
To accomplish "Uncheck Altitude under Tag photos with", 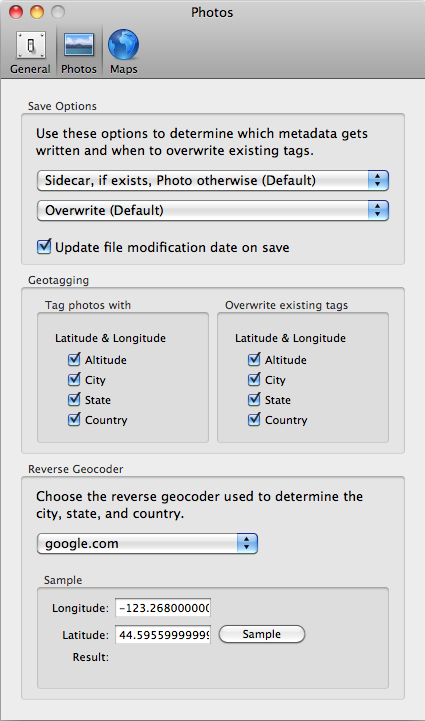I will tap(74, 360).
